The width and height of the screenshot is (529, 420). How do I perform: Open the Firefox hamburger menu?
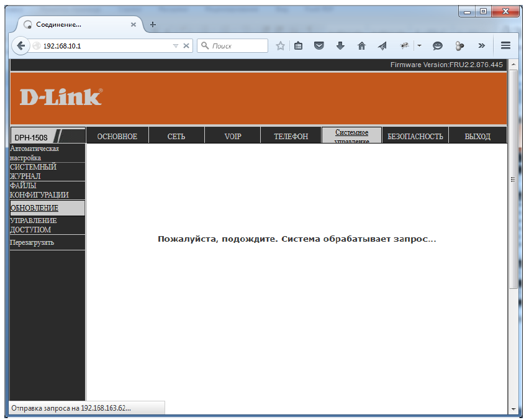click(x=505, y=46)
